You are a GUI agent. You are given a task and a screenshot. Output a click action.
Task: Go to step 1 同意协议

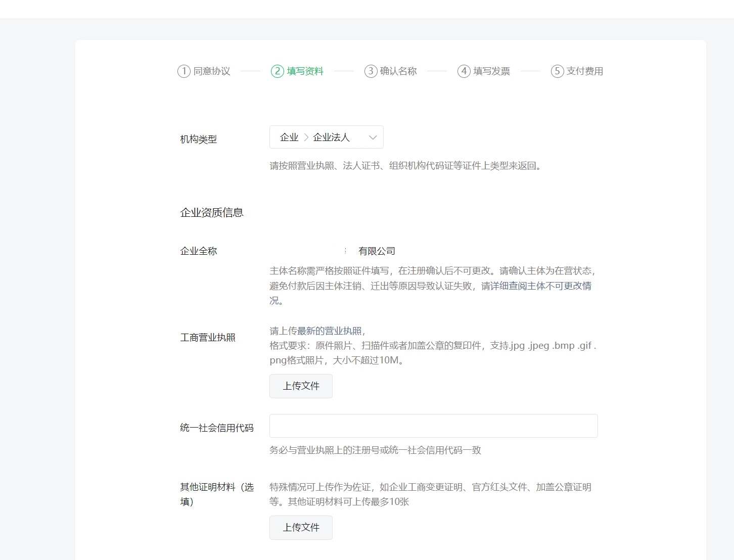tap(204, 71)
